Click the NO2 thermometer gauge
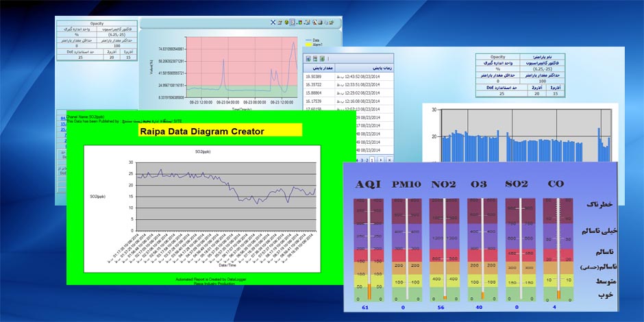 (445, 249)
